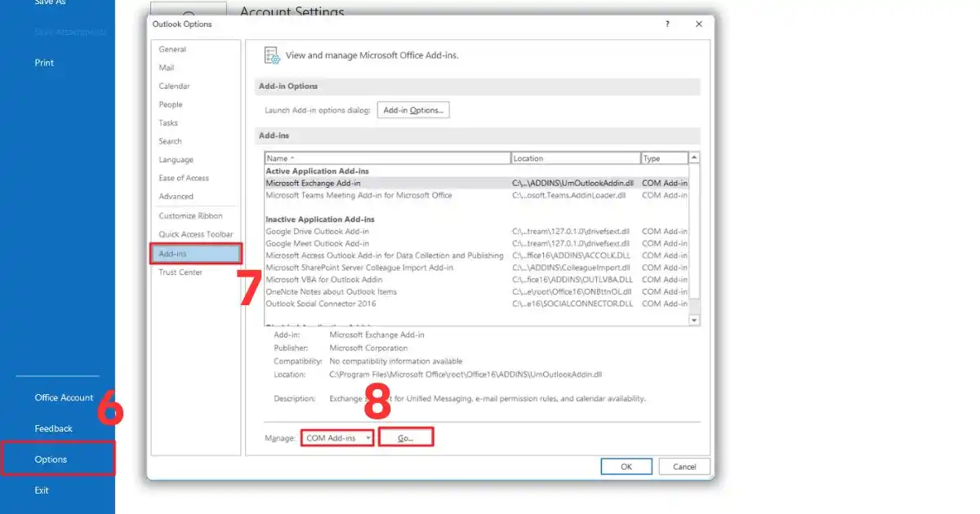The height and width of the screenshot is (514, 980).
Task: Select SharePoint Server Colleague Import Add-in
Action: (476, 268)
